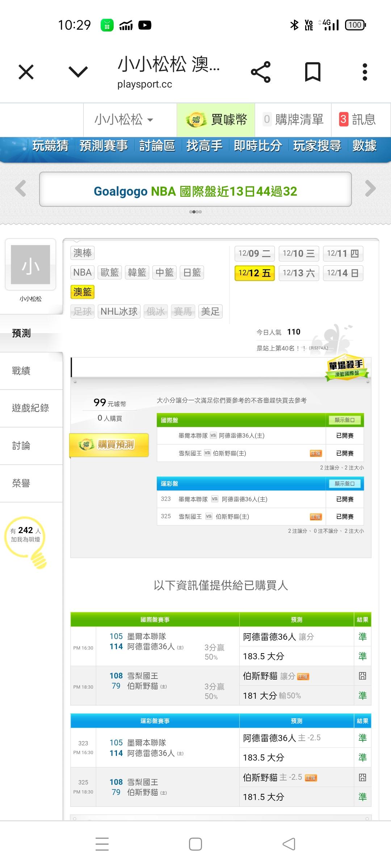Click 雪梨國王 in 運彩盤 row 325
The height and width of the screenshot is (868, 391).
pos(190,517)
